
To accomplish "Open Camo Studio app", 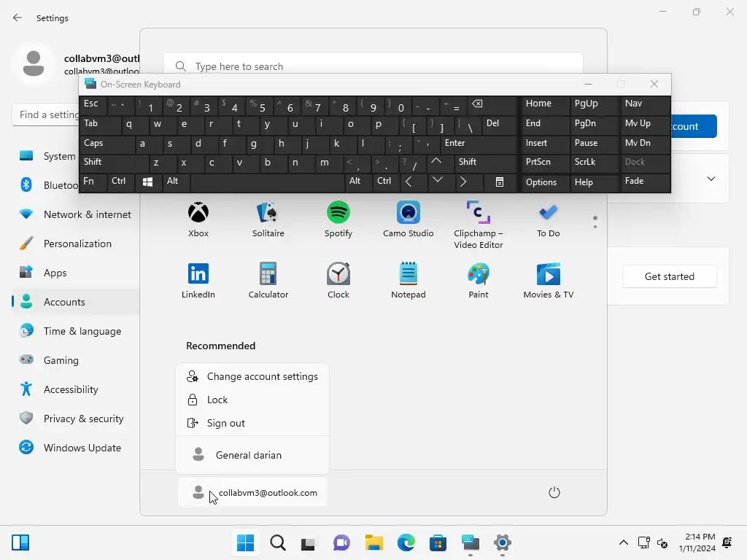I will (409, 219).
